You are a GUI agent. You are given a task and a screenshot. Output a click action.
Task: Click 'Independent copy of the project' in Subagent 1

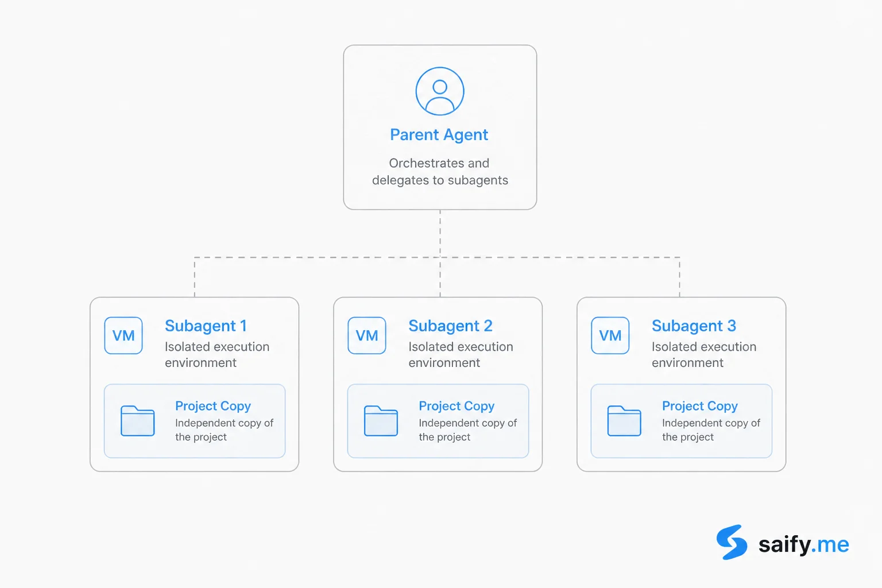224,430
